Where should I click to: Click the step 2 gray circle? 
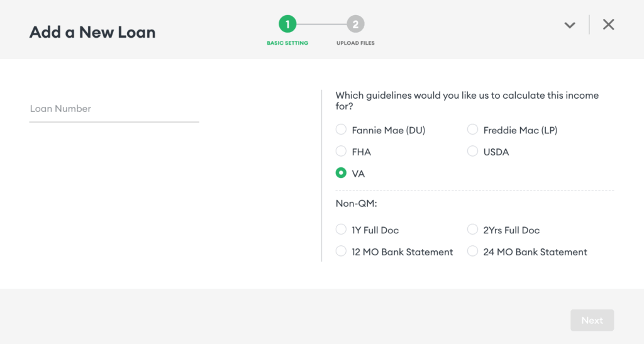pyautogui.click(x=355, y=25)
